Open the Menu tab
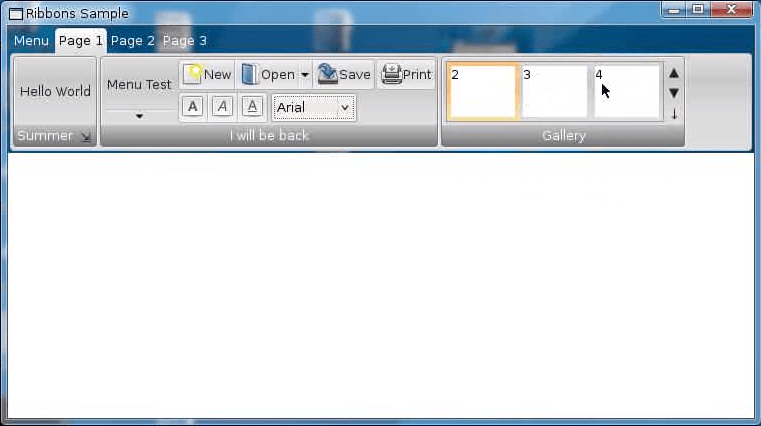The image size is (761, 426). tap(31, 41)
